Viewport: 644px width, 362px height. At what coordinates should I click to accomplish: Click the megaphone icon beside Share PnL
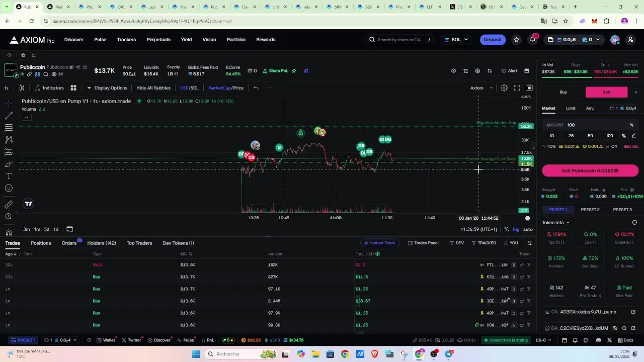point(306,71)
